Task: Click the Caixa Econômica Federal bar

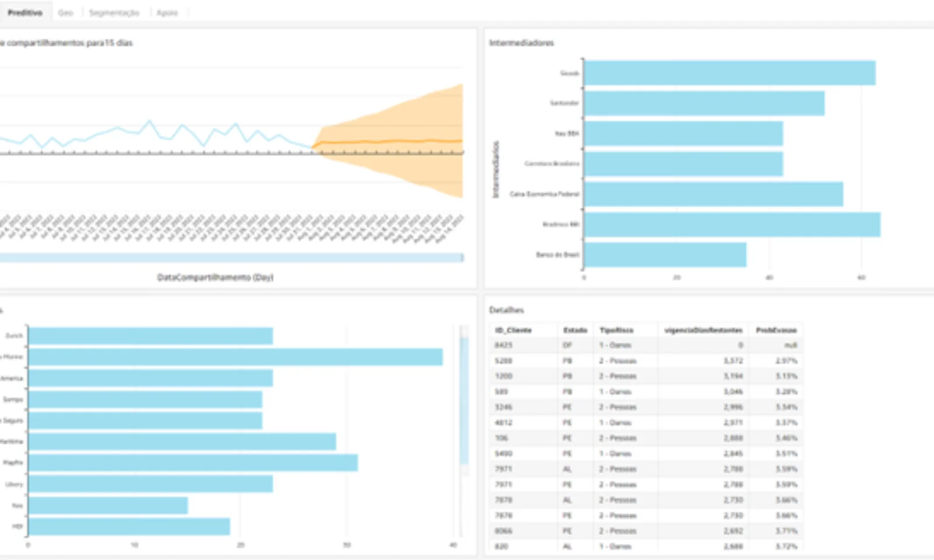Action: click(x=713, y=194)
